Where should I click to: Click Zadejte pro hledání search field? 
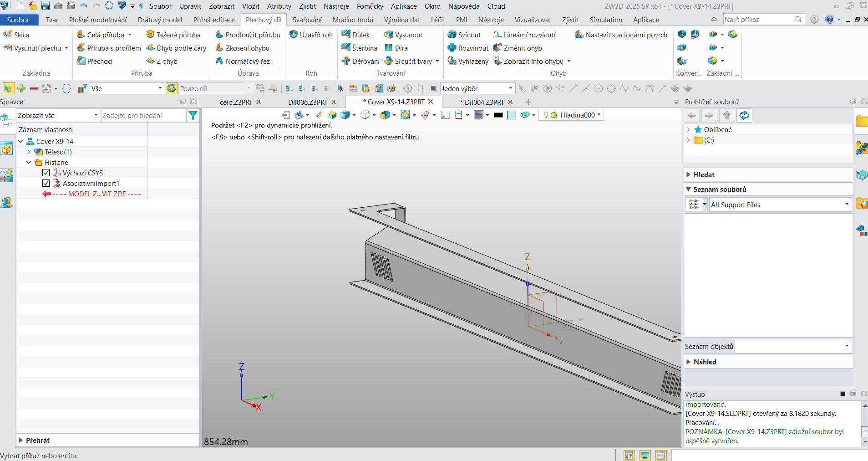click(x=143, y=116)
